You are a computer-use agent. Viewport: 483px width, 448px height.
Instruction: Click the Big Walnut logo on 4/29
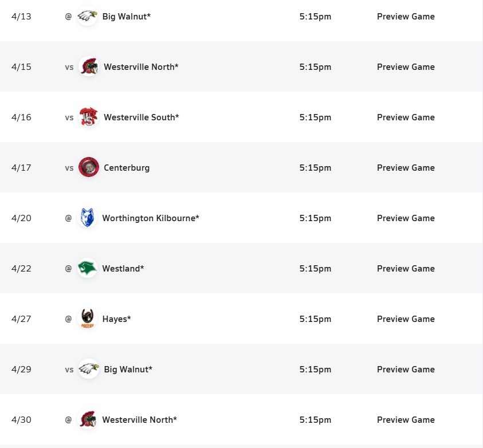89,369
